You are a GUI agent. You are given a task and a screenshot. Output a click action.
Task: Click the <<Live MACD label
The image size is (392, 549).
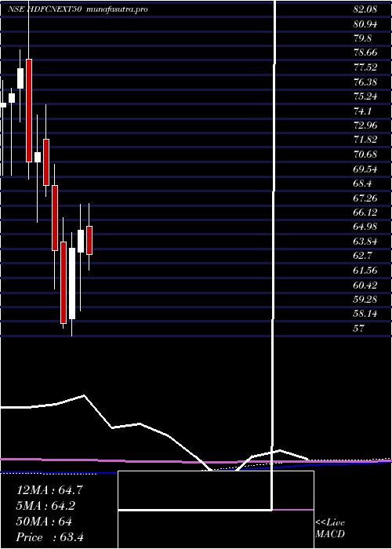coord(330,529)
